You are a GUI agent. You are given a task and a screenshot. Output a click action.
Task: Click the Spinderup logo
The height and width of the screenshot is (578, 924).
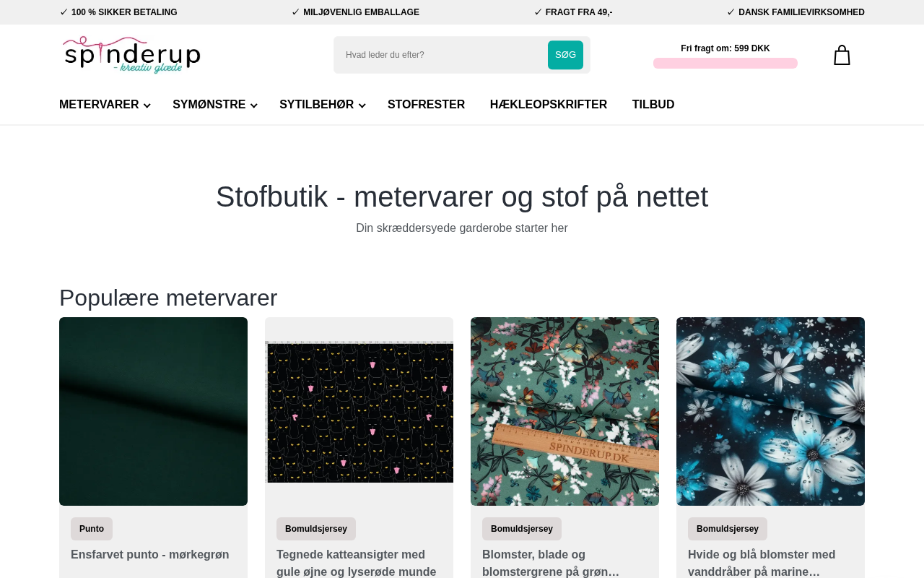click(131, 55)
